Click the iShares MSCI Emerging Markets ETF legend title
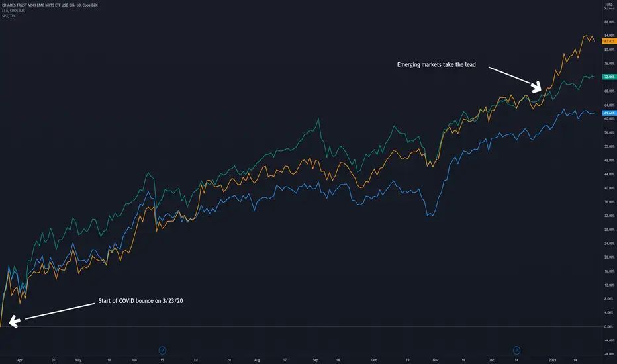The height and width of the screenshot is (364, 617). coord(50,5)
